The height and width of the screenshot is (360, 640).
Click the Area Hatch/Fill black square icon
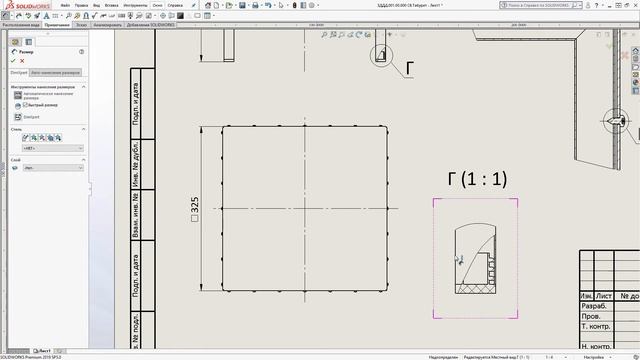point(180,16)
